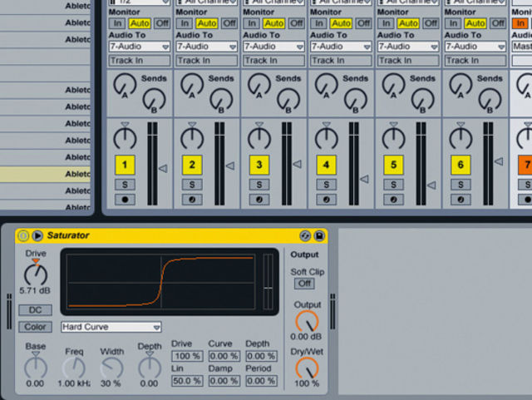Save Saturator preset with disk icon
Viewport: 532px width, 400px height.
(319, 235)
